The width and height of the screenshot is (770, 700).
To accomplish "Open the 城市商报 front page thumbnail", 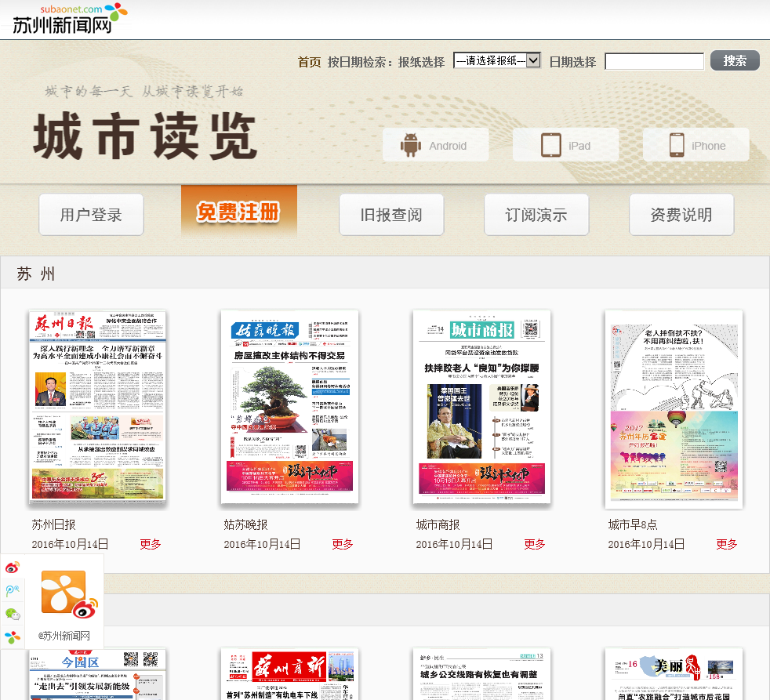I will coord(481,407).
